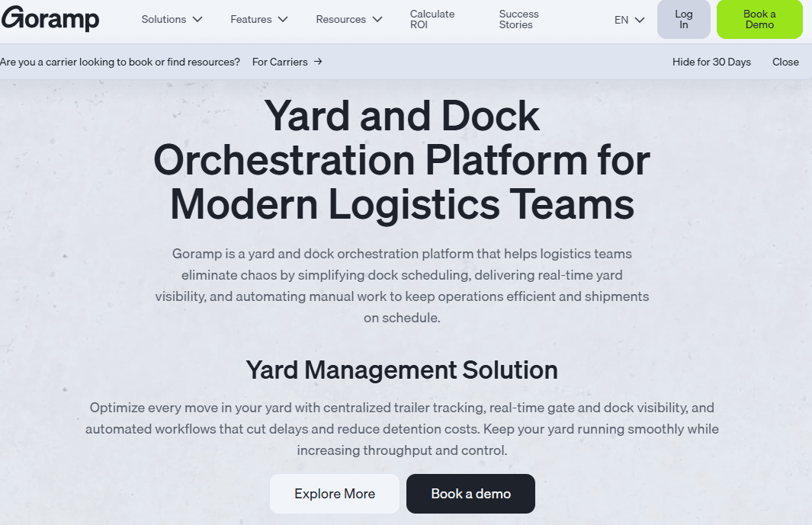Expand the Features chevron arrow
The height and width of the screenshot is (525, 812).
pos(283,20)
